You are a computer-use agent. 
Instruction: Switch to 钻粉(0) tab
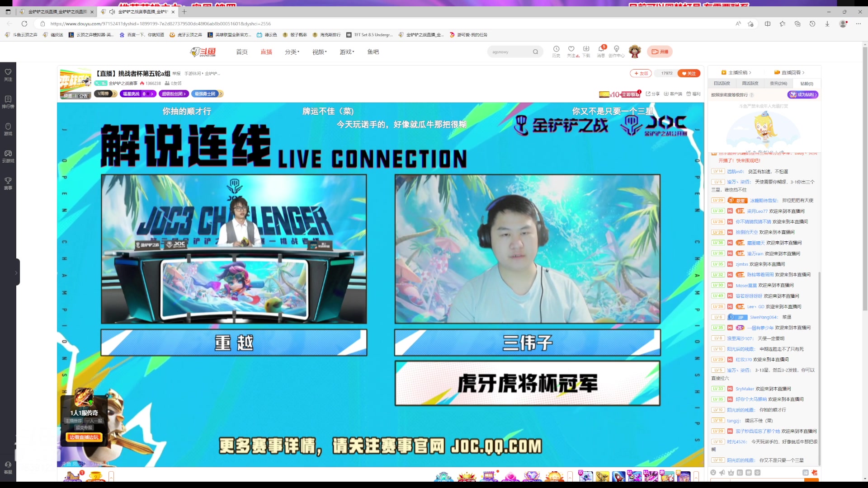(807, 84)
